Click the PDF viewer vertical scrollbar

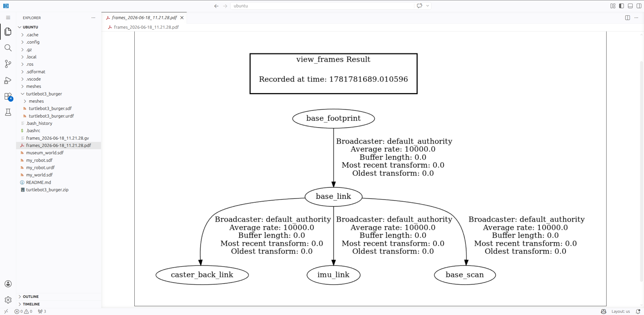tap(641, 171)
